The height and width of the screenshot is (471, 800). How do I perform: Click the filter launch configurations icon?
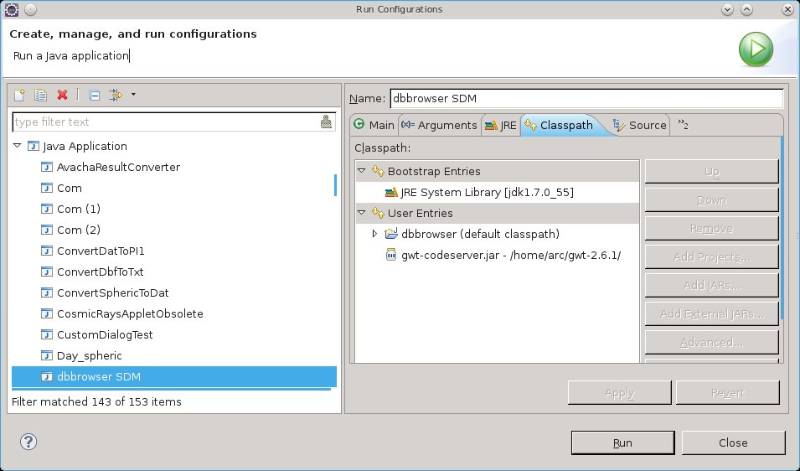(x=115, y=95)
